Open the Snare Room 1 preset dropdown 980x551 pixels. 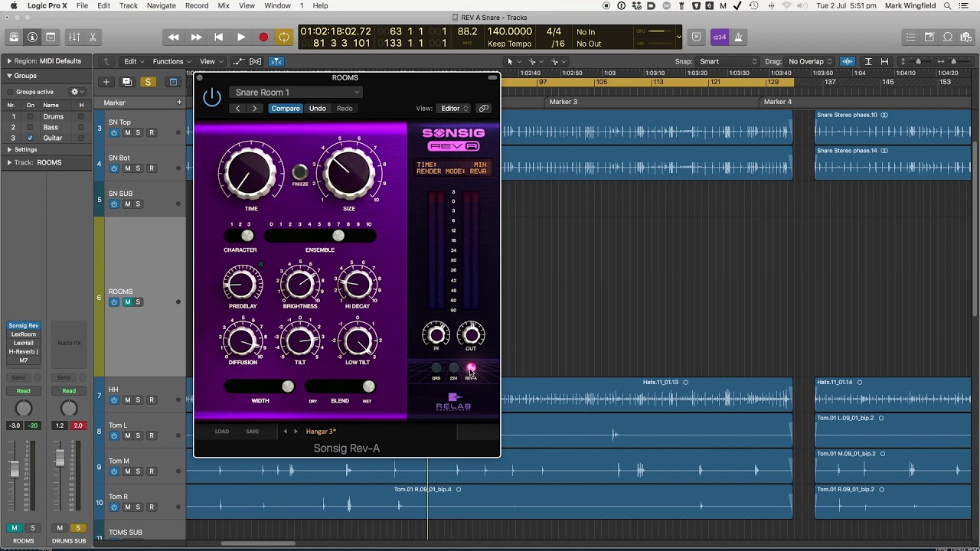click(x=295, y=93)
